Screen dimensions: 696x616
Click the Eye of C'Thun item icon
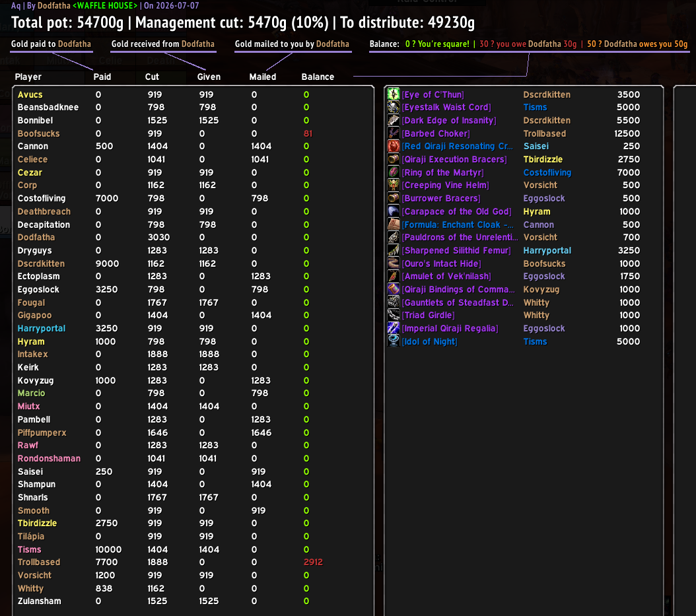click(394, 94)
